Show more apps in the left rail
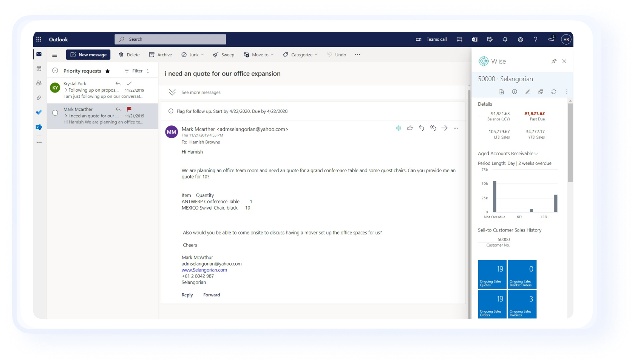This screenshot has width=635, height=364. tap(39, 142)
